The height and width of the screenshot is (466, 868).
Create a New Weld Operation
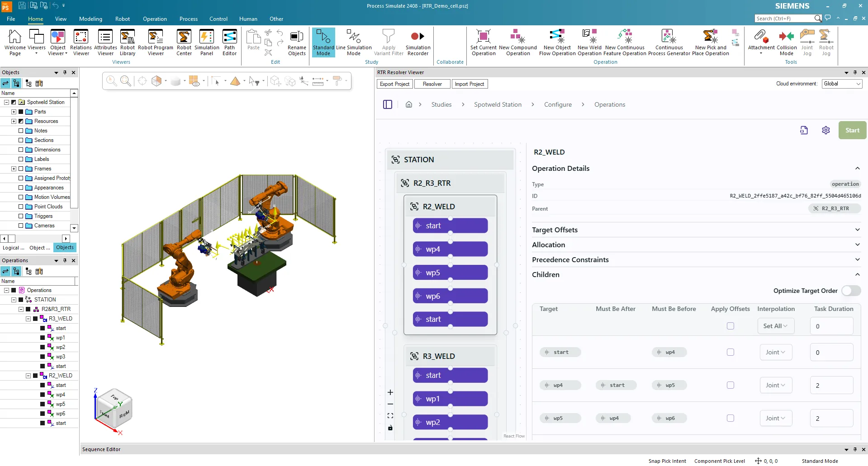click(590, 42)
